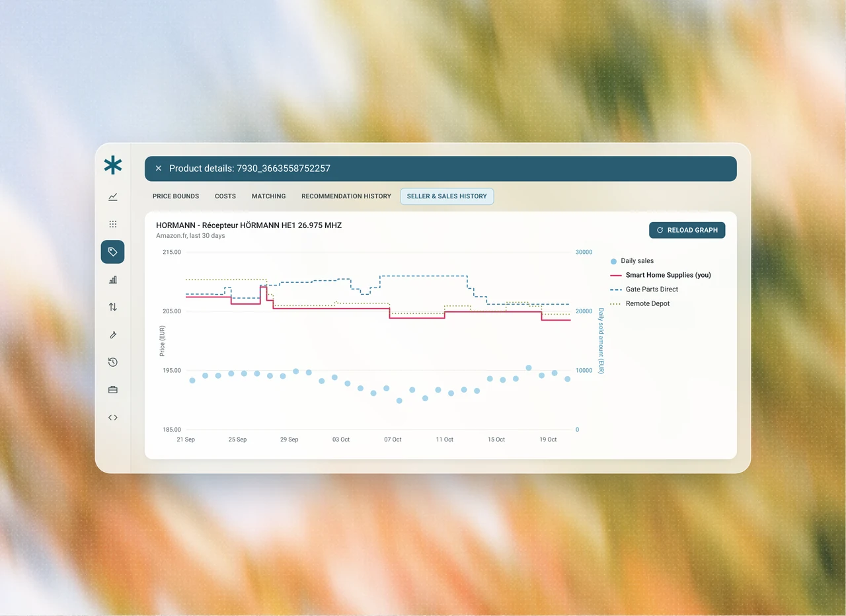Click the up-down arrows sidebar icon
This screenshot has height=616, width=846.
pos(113,307)
